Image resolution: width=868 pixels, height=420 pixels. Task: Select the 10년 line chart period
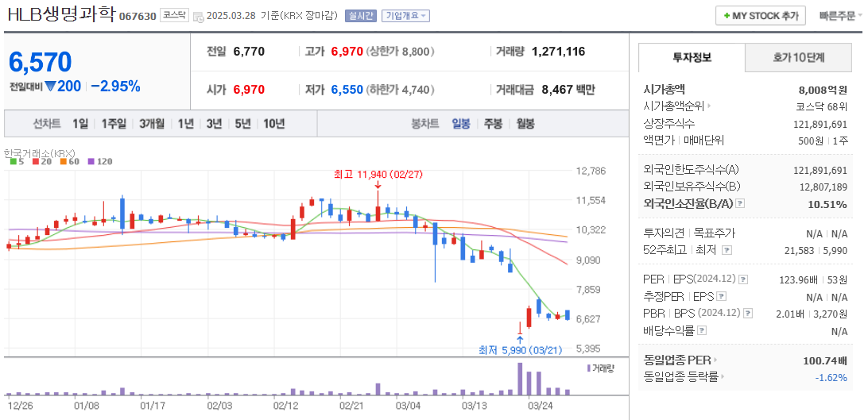tap(273, 124)
